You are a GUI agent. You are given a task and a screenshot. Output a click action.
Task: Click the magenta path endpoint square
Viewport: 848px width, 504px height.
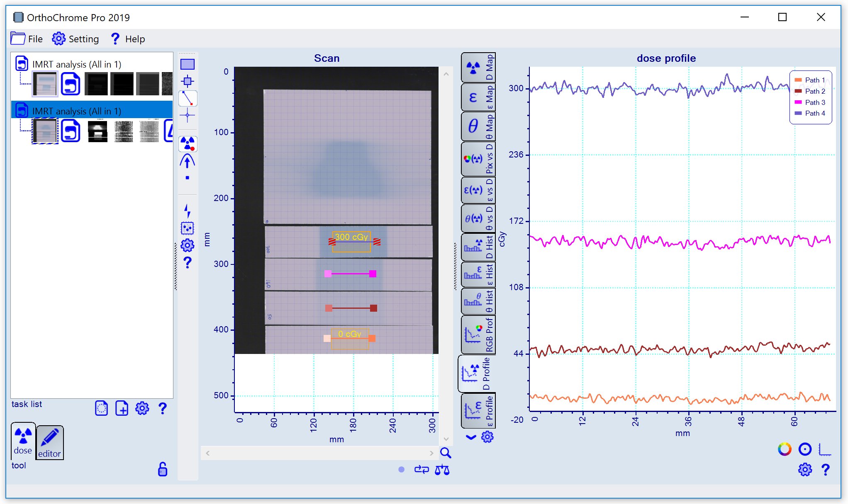click(x=373, y=274)
